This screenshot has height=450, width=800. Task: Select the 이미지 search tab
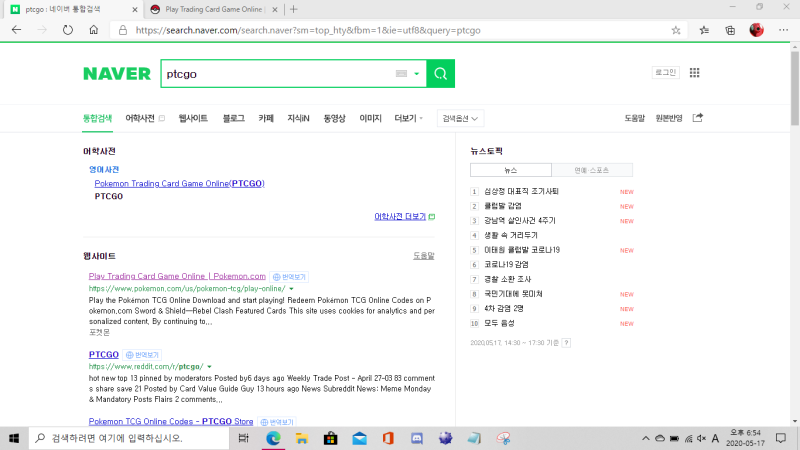[370, 118]
